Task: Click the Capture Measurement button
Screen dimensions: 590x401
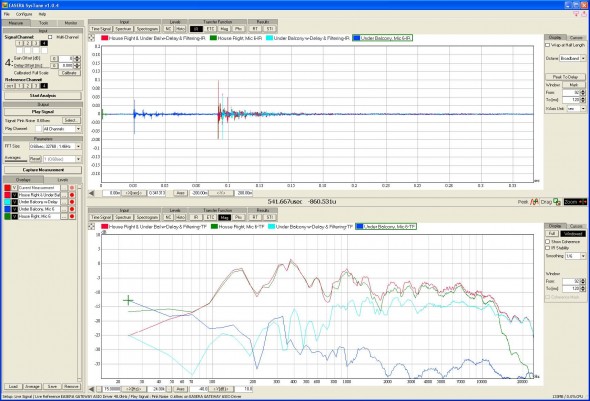Action: coord(43,170)
